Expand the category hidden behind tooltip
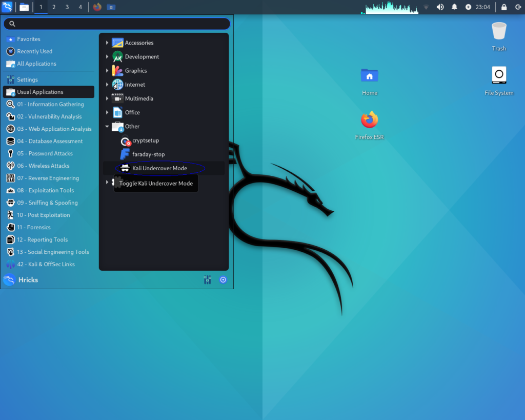The width and height of the screenshot is (525, 420). pos(107,182)
